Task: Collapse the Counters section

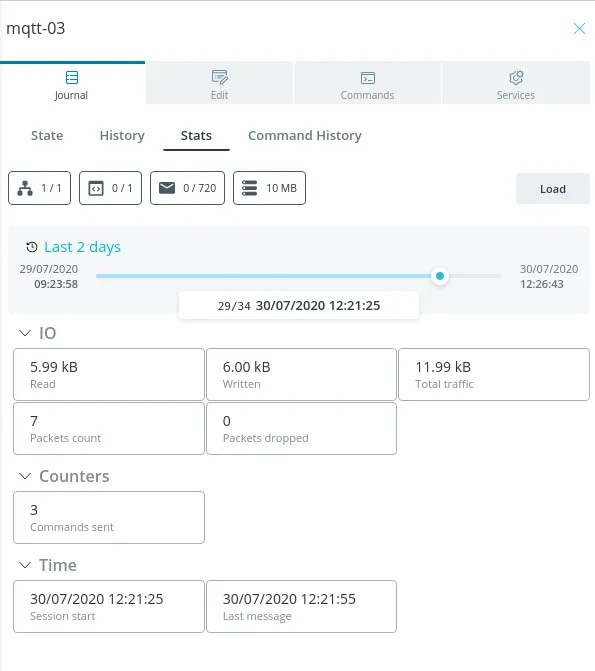Action: pos(25,476)
